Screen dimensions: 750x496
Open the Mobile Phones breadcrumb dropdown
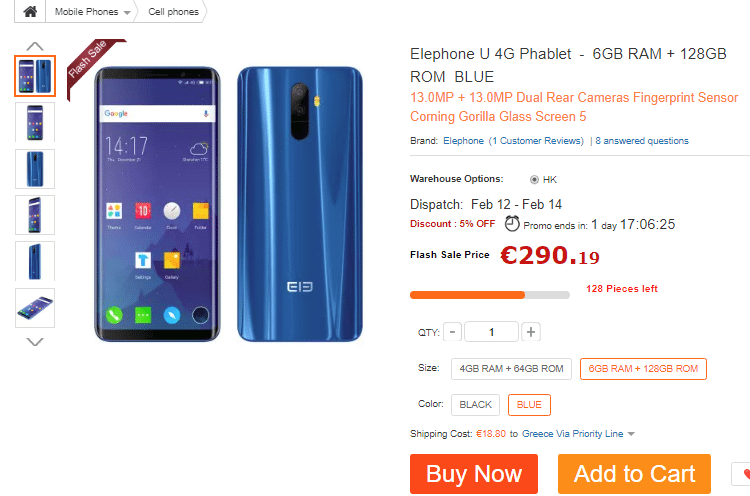click(92, 11)
